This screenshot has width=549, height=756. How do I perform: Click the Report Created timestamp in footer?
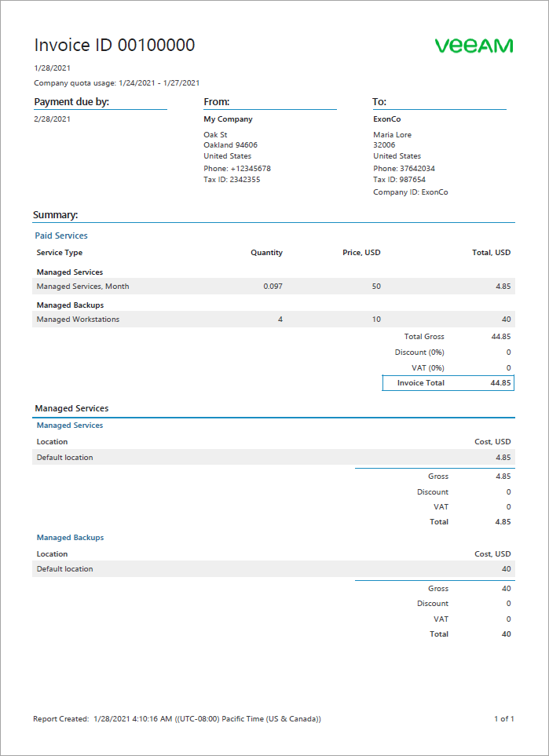click(x=177, y=719)
